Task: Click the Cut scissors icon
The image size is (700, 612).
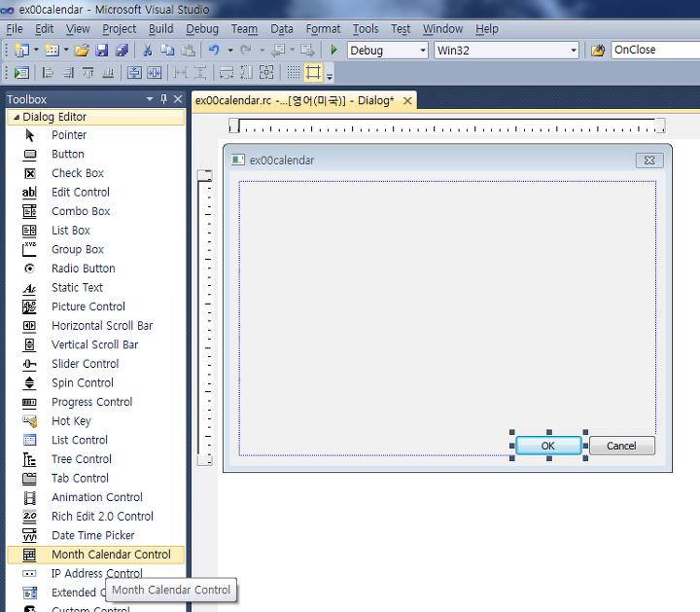Action: pyautogui.click(x=148, y=50)
